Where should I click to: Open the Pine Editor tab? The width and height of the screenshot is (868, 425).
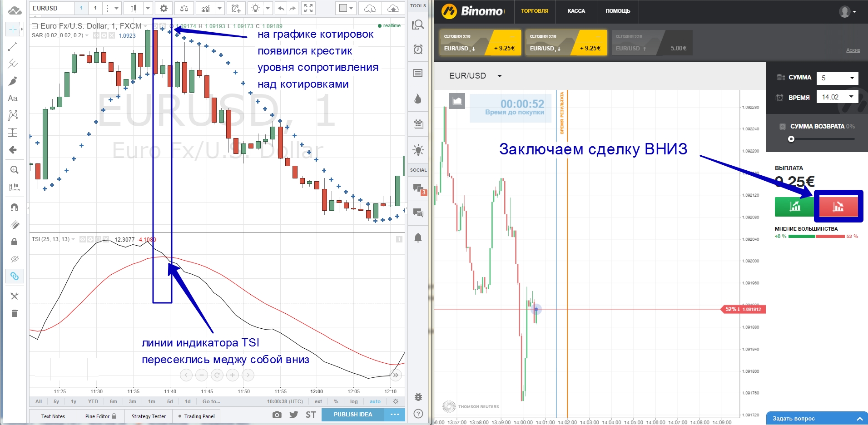[x=100, y=416]
